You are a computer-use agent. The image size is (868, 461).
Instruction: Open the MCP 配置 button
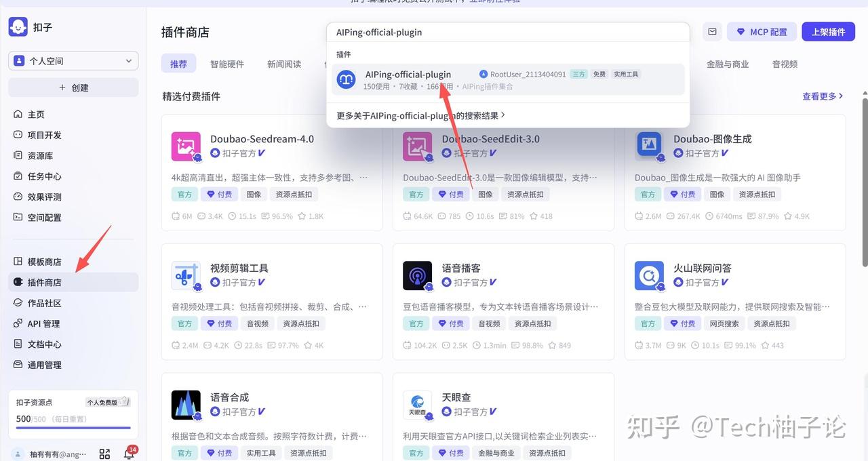click(762, 32)
